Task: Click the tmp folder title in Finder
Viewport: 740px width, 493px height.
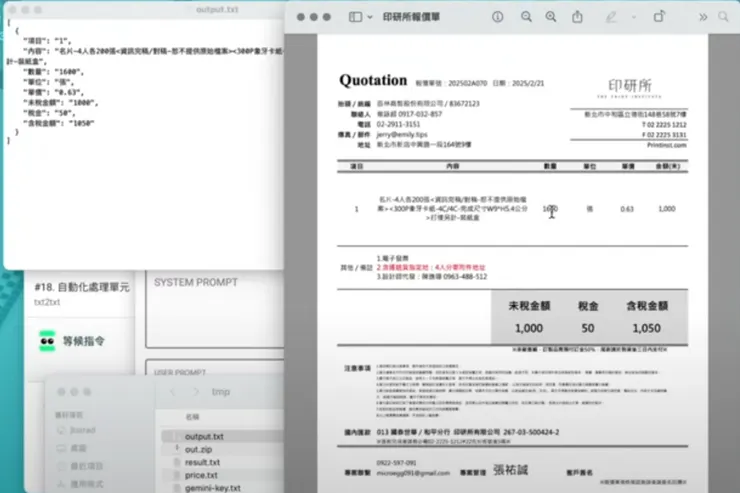Action: (x=220, y=392)
